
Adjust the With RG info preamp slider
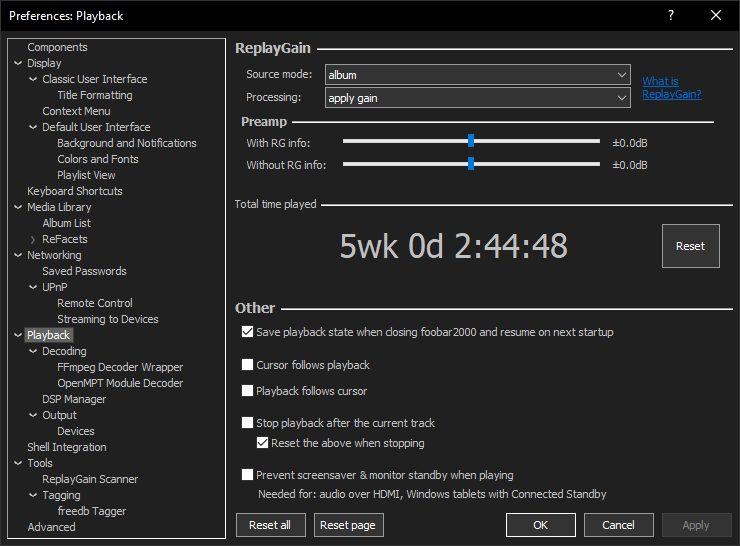pyautogui.click(x=470, y=142)
